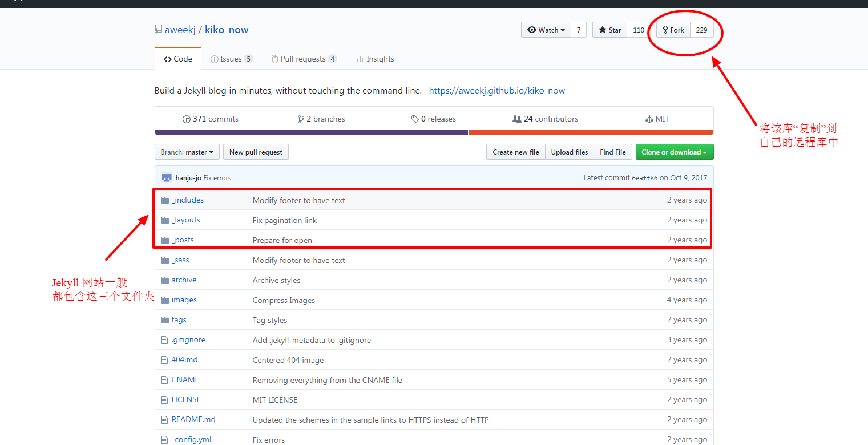Open the kiko-now repository name link
Screen dimensions: 868x445
[227, 30]
